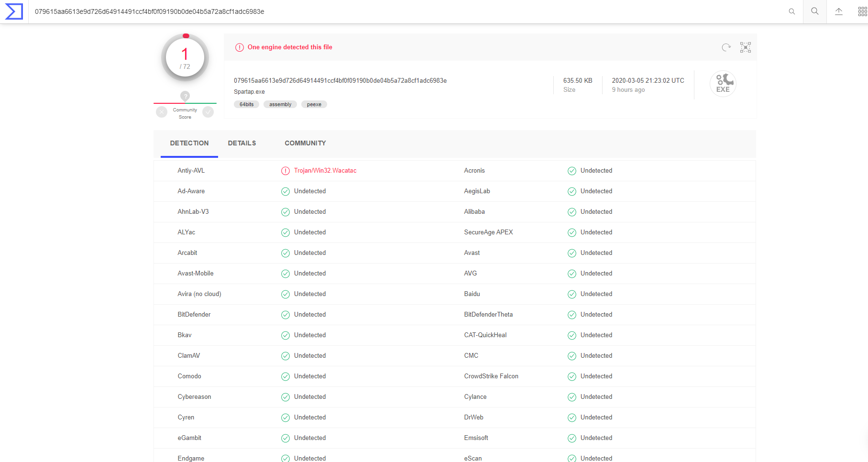The height and width of the screenshot is (462, 868).
Task: Switch to the DETECTION tab
Action: 189,143
